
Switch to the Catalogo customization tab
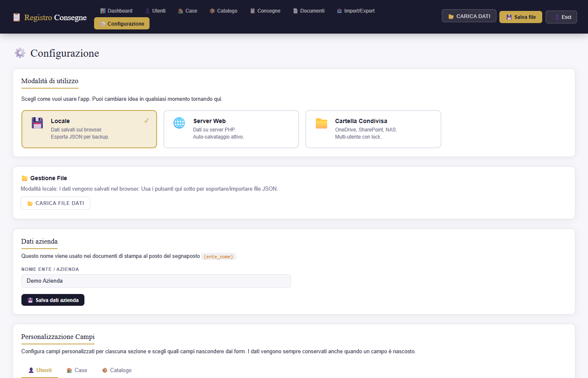(117, 370)
